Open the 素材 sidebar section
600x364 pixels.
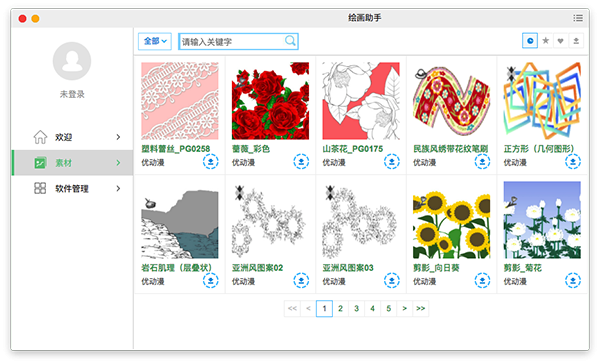coord(73,163)
